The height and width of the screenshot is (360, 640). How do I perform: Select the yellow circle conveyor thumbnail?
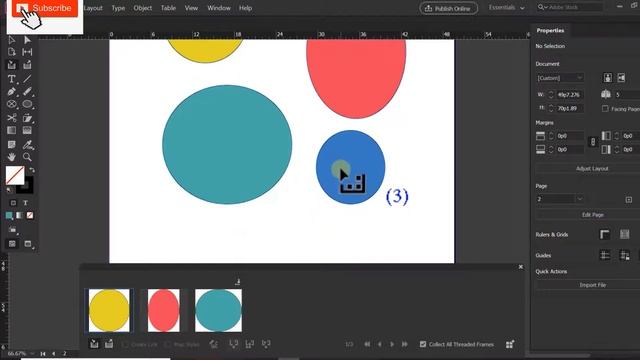coord(109,311)
